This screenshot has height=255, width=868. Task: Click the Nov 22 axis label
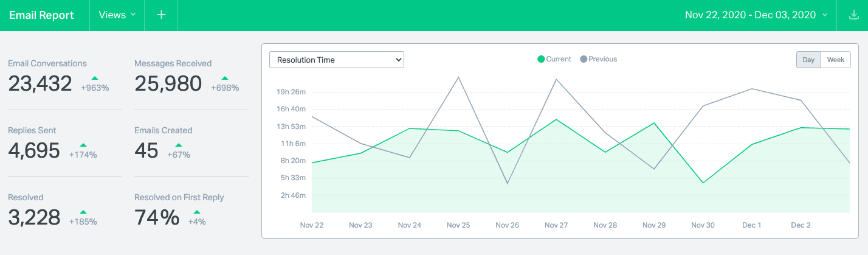(312, 225)
